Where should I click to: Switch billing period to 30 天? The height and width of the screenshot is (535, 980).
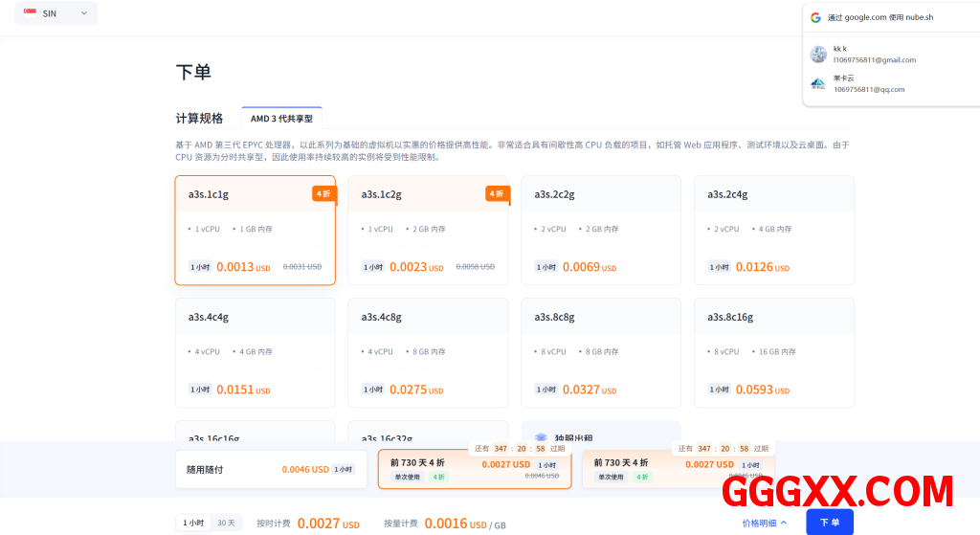click(226, 523)
